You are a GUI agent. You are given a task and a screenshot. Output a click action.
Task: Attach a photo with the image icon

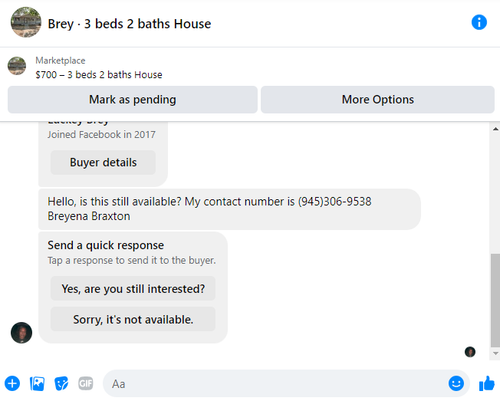[37, 383]
